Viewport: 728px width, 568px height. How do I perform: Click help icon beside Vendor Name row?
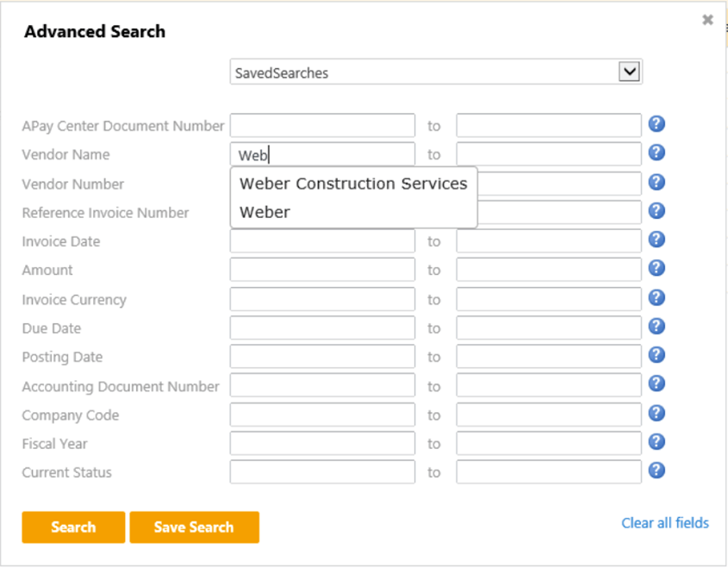click(656, 153)
